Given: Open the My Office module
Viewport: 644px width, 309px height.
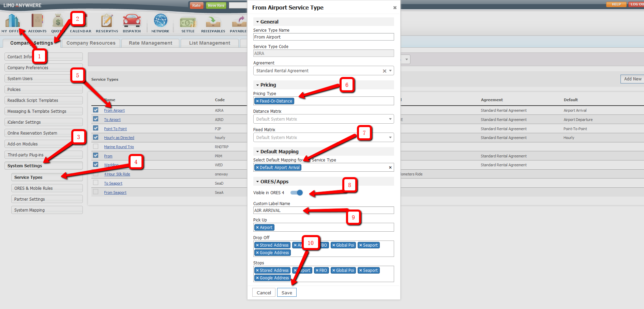Looking at the screenshot, I should (x=12, y=21).
